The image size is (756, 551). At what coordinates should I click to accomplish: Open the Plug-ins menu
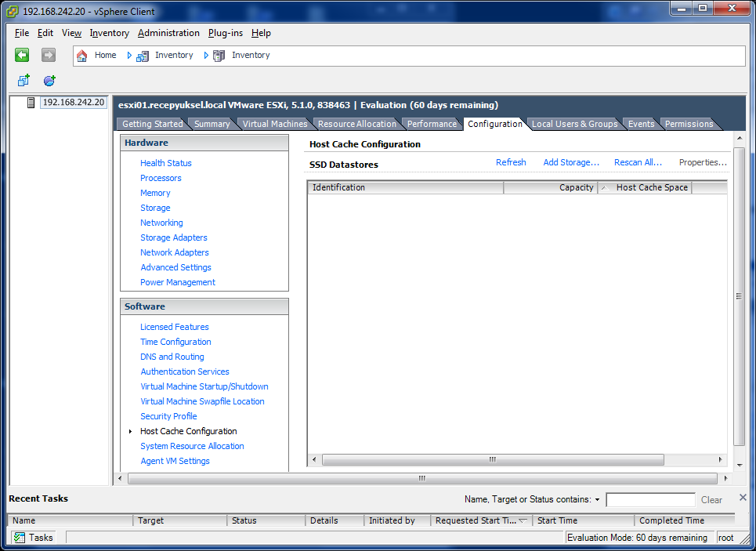(226, 33)
